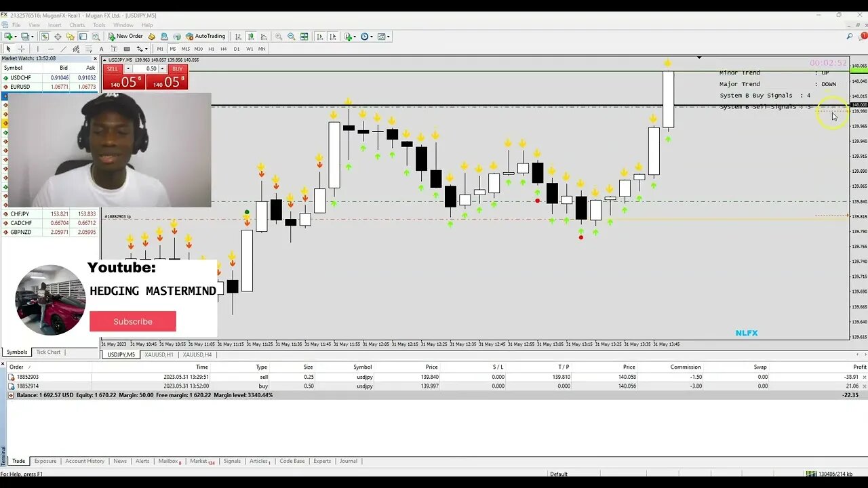Click the New Order button
The image size is (868, 488).
[x=125, y=37]
